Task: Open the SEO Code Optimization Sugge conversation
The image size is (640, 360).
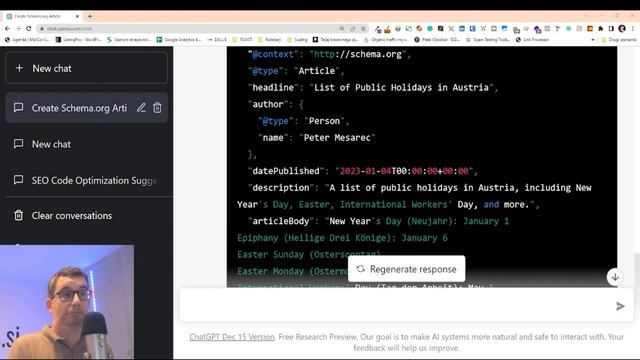Action: point(86,180)
